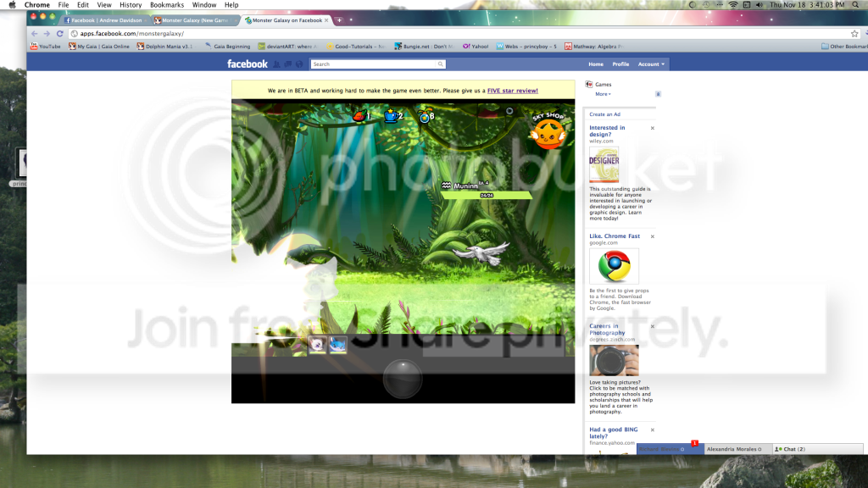Open the Chrome View menu
This screenshot has width=868, height=488.
(104, 5)
